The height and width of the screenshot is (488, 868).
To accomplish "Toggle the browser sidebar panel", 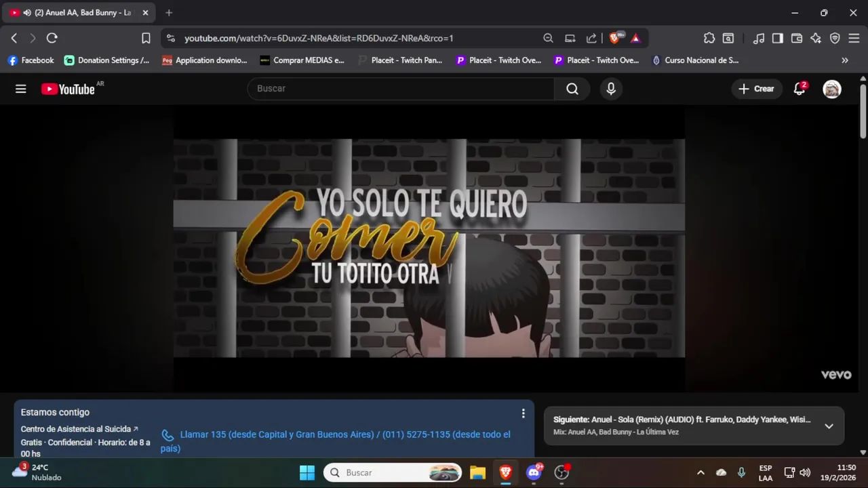I will pyautogui.click(x=778, y=38).
